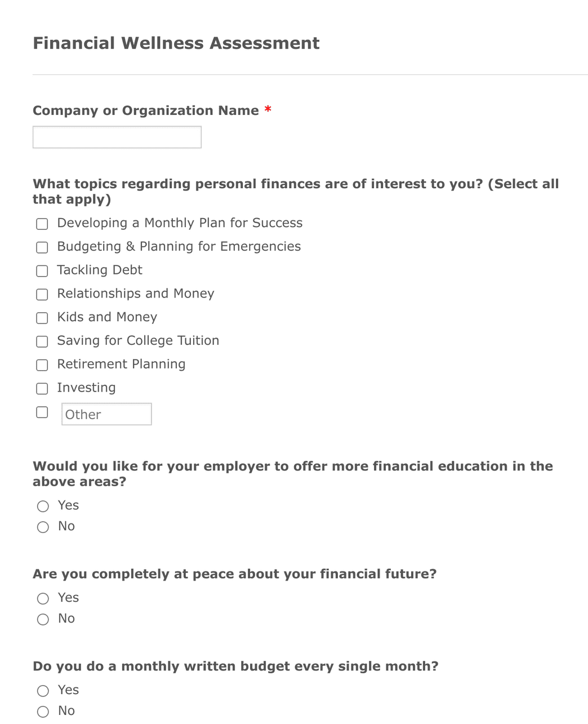Click the Other topic text field
This screenshot has height=724, width=588.
(106, 414)
